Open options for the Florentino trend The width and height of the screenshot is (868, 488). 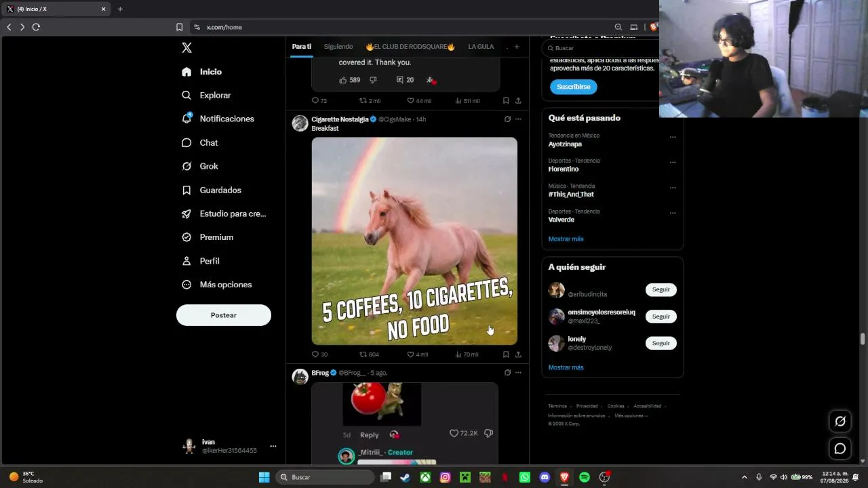[x=673, y=163]
